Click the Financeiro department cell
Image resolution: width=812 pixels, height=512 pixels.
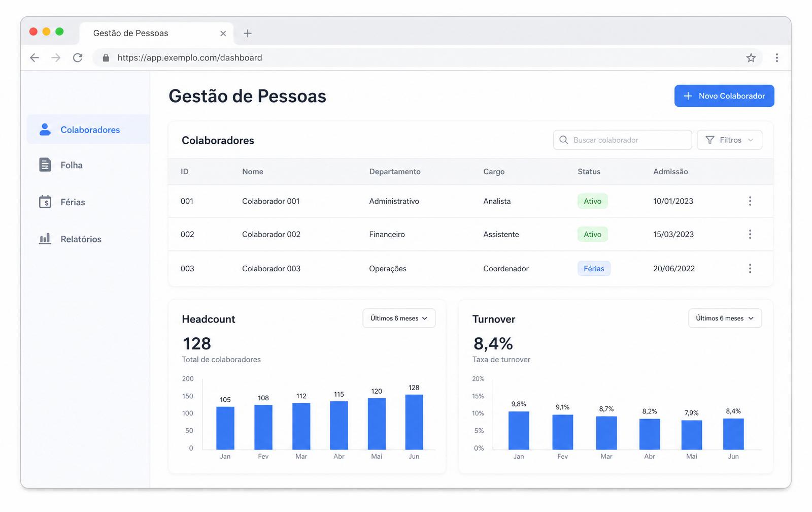click(x=387, y=234)
